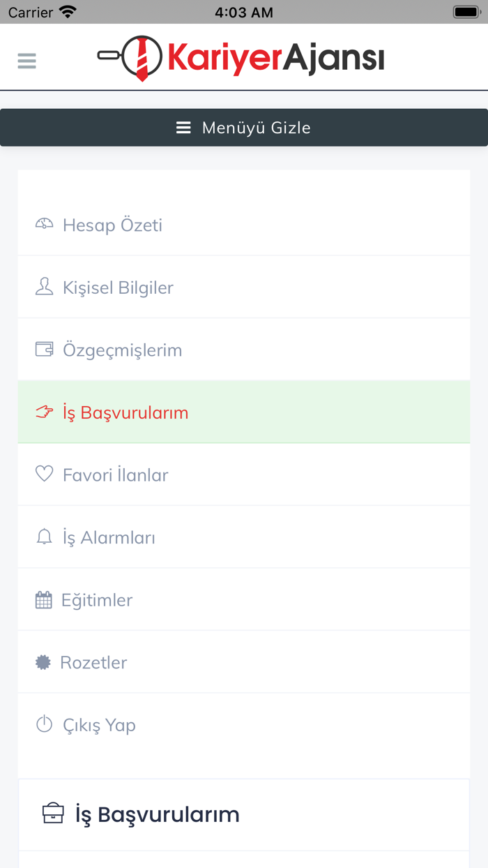488x868 pixels.
Task: Select the heart icon for Favori İlanlar
Action: 44,474
